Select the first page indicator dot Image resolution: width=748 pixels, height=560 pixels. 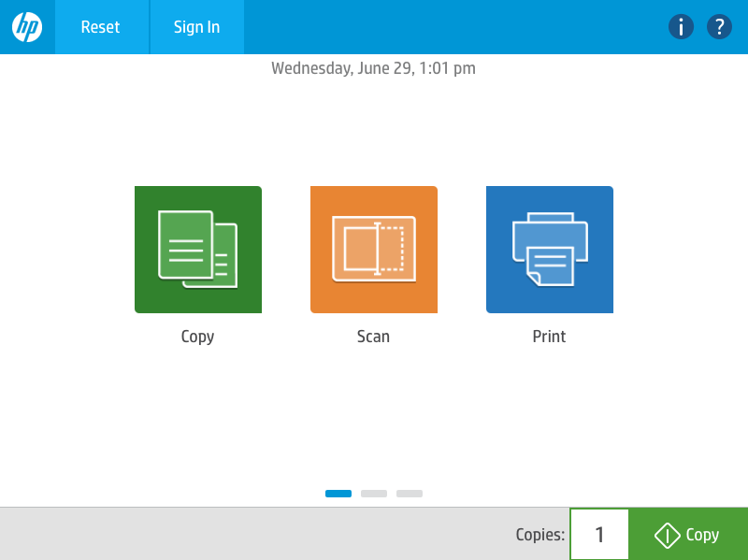pyautogui.click(x=338, y=494)
